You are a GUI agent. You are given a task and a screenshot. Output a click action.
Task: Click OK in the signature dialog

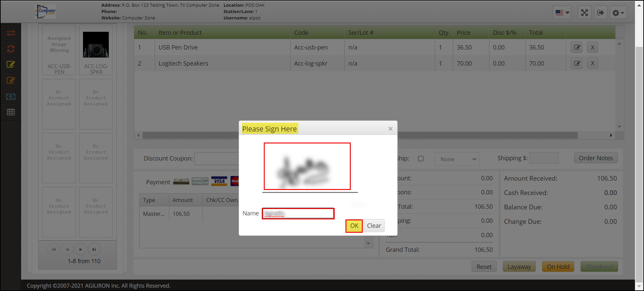[354, 226]
